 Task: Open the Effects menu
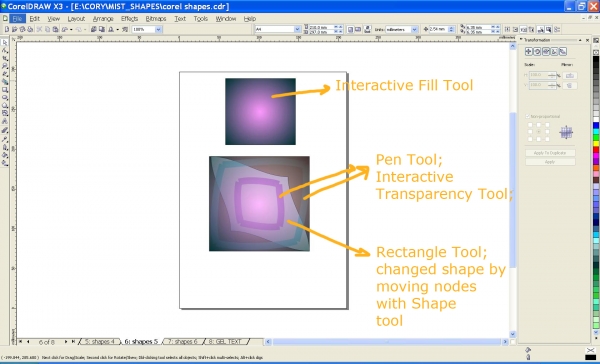point(129,18)
